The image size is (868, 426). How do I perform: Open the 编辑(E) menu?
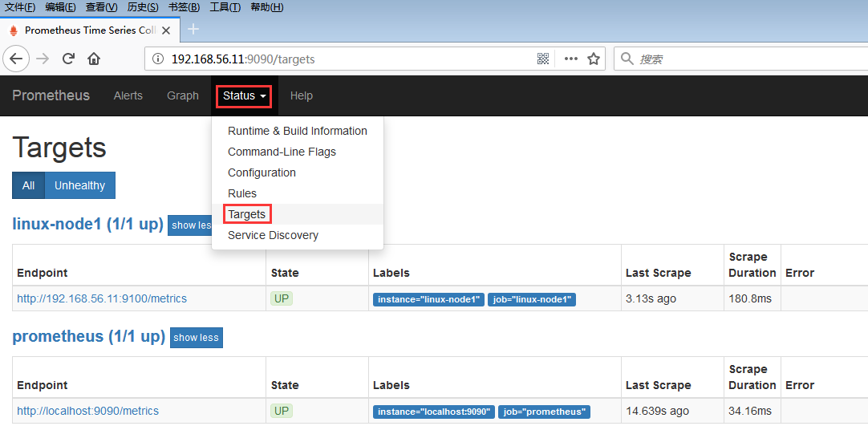60,7
